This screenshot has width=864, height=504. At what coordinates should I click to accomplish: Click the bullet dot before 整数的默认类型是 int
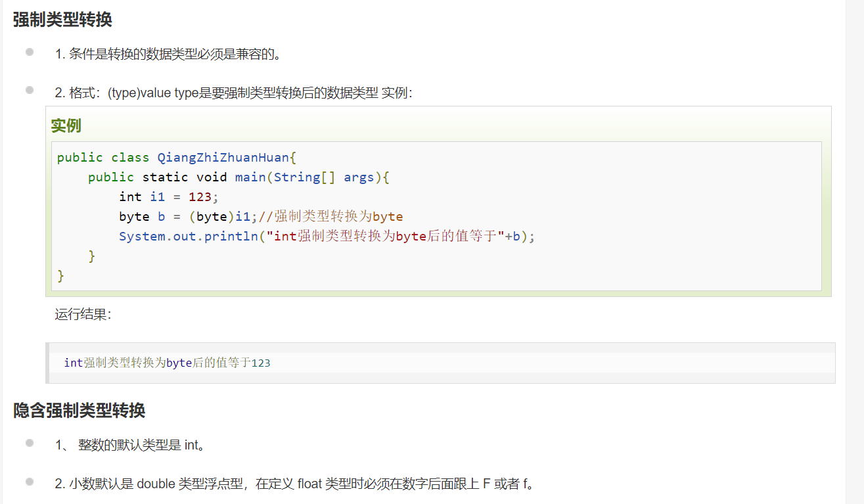coord(30,443)
